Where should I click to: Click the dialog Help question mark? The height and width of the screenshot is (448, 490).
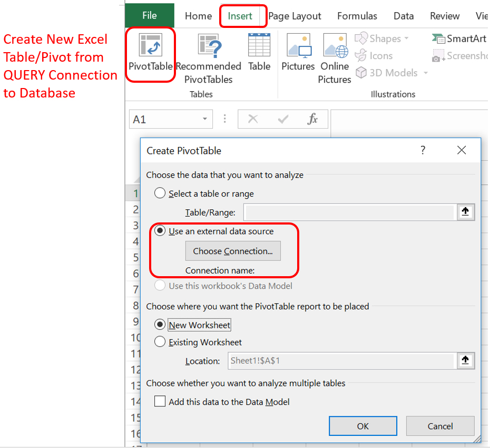pos(423,151)
